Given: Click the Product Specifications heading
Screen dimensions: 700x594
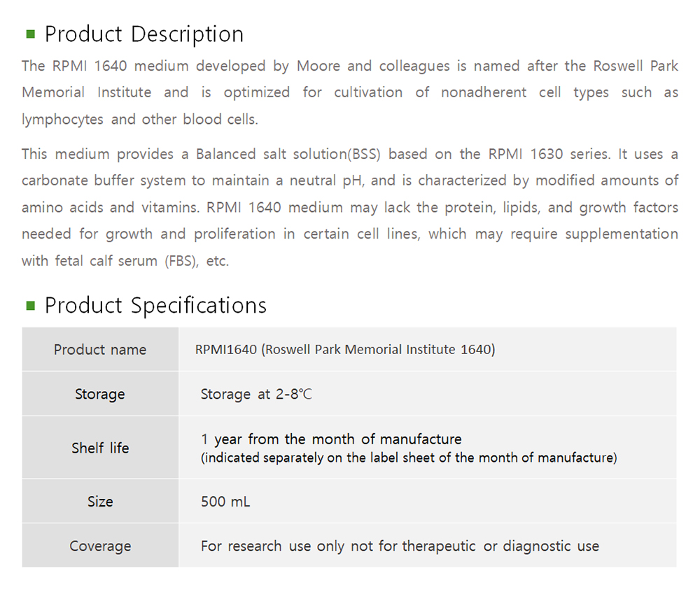Looking at the screenshot, I should coord(155,305).
